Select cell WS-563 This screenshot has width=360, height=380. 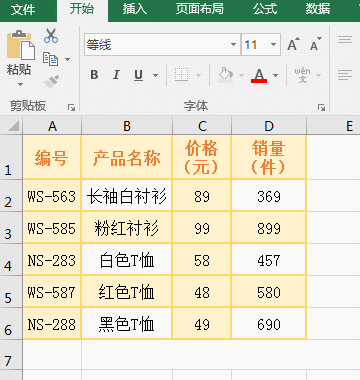tap(52, 196)
